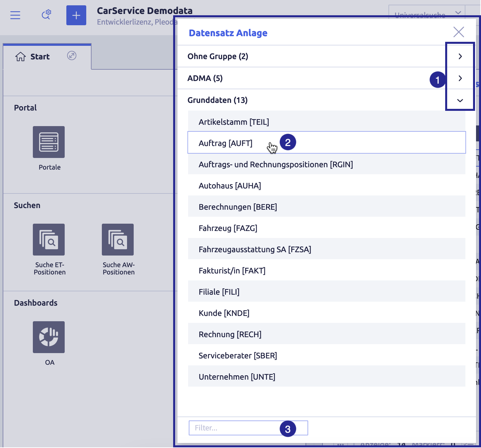Collapse the Grunddaten (13) group chevron
Viewport: 481px width, 448px height.
pos(460,101)
